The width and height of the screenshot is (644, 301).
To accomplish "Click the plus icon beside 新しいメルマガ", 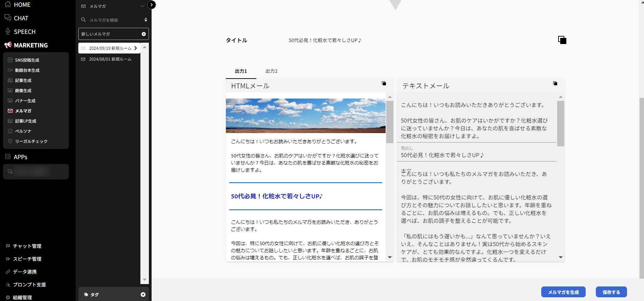I will [x=144, y=34].
